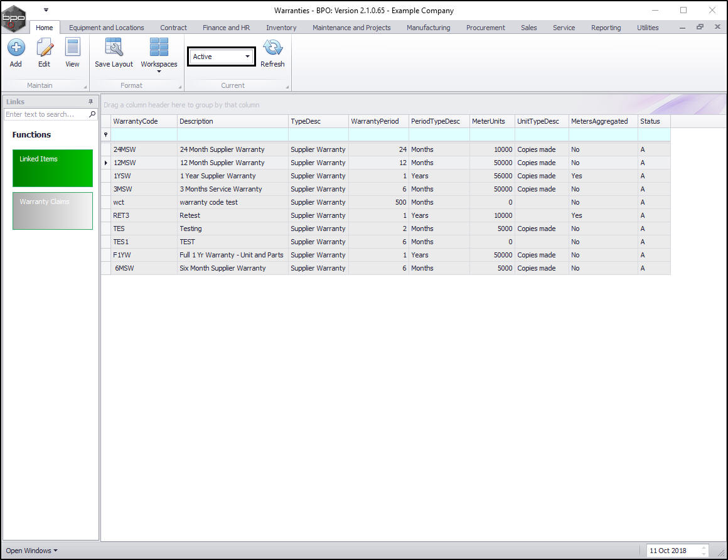Sort by UnitTypeDesc column header

point(542,121)
